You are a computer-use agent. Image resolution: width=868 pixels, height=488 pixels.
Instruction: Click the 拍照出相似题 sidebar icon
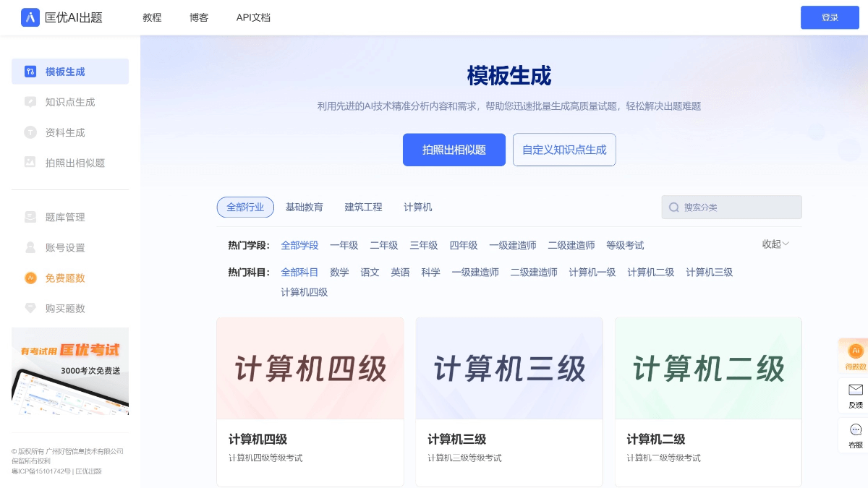point(30,163)
